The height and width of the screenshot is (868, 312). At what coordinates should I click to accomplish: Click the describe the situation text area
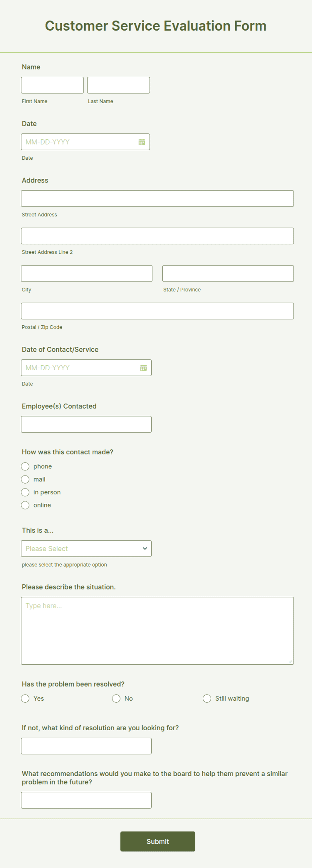(x=157, y=631)
